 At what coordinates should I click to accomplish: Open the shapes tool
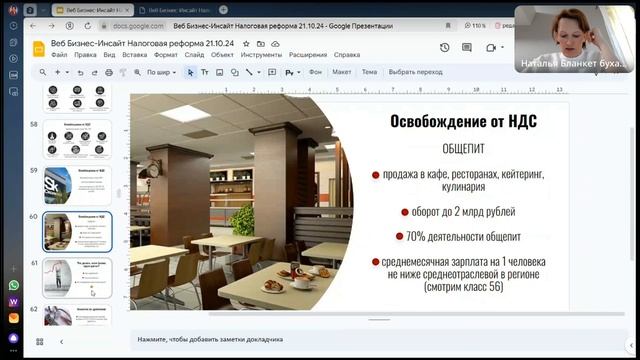coord(235,72)
